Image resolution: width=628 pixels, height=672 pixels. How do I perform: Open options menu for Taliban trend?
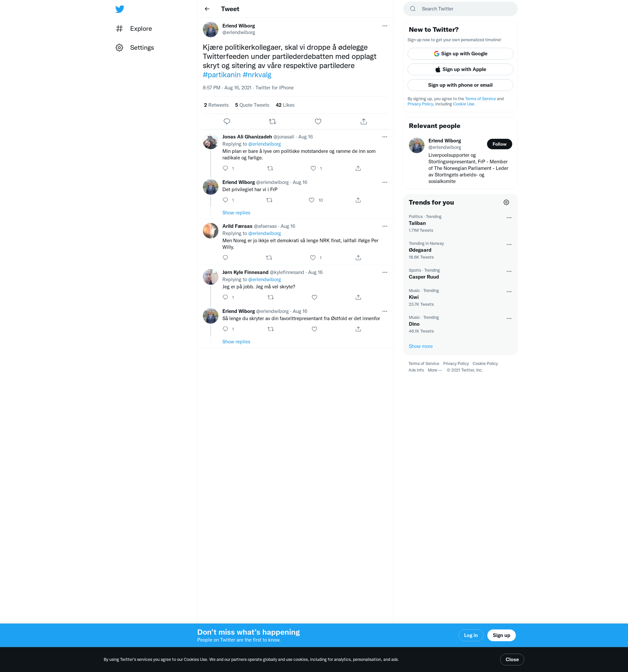coord(509,218)
